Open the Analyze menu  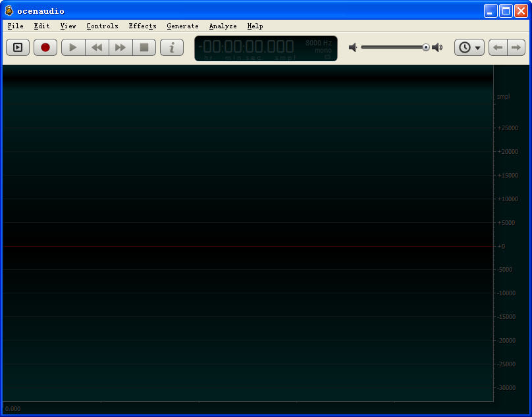pyautogui.click(x=223, y=26)
